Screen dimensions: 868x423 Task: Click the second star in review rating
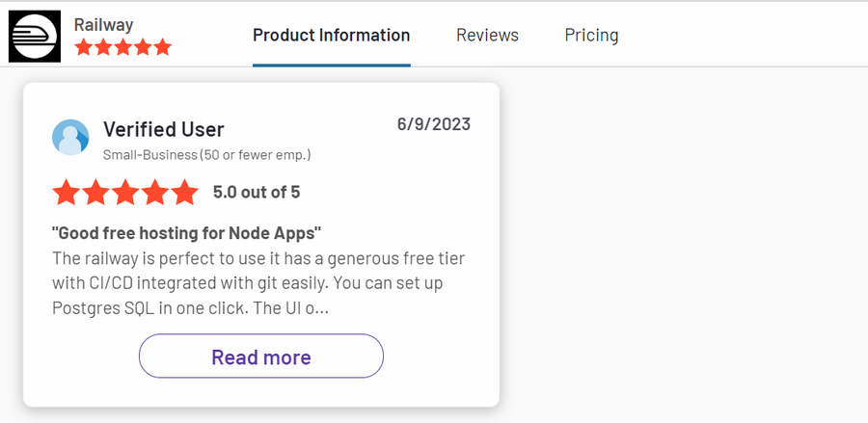(x=95, y=193)
